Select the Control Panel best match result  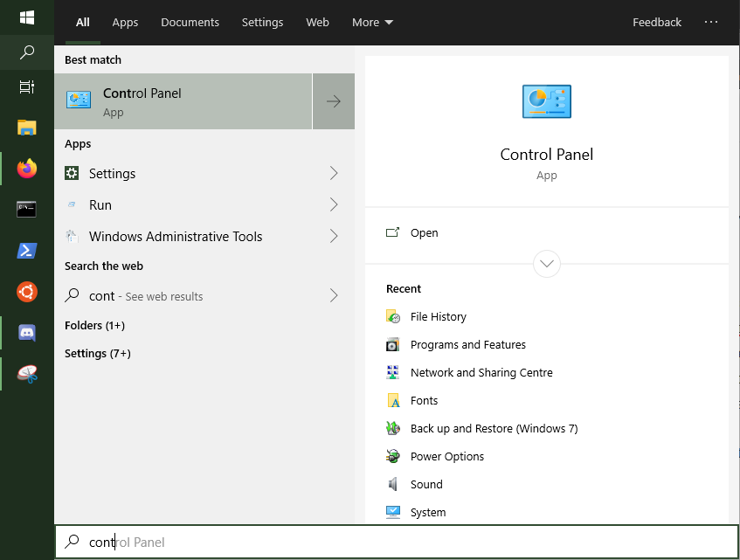coord(183,101)
